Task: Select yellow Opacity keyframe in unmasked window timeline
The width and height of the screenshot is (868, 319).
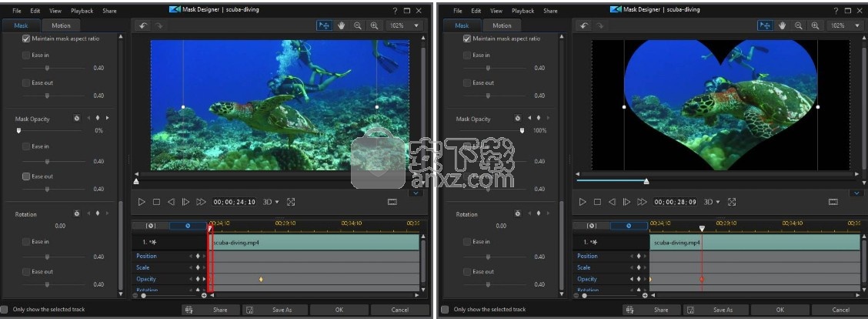Action: pyautogui.click(x=261, y=279)
